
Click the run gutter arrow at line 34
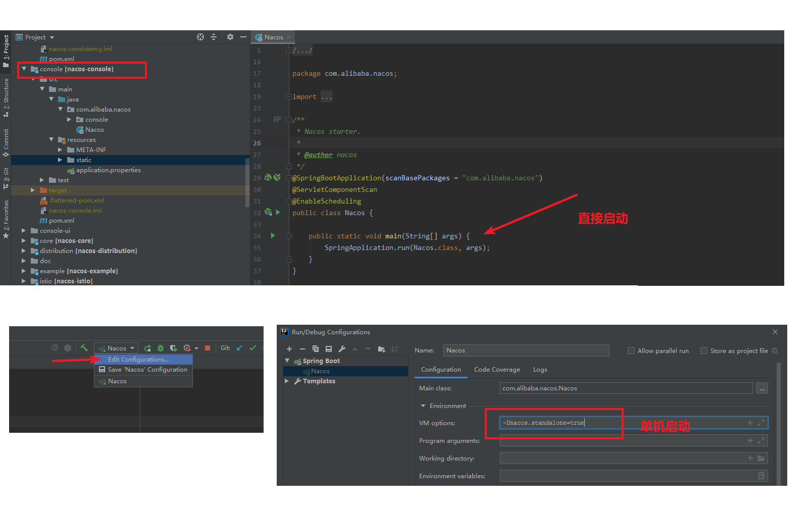pyautogui.click(x=273, y=235)
